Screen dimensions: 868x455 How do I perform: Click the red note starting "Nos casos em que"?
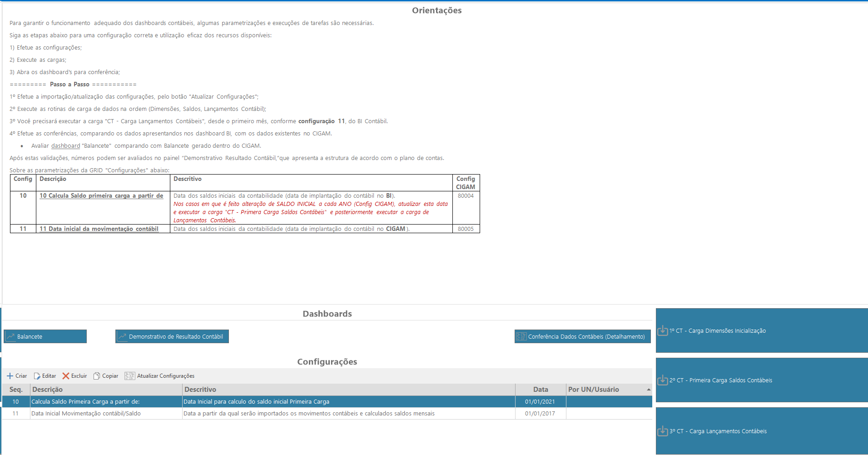(x=311, y=212)
